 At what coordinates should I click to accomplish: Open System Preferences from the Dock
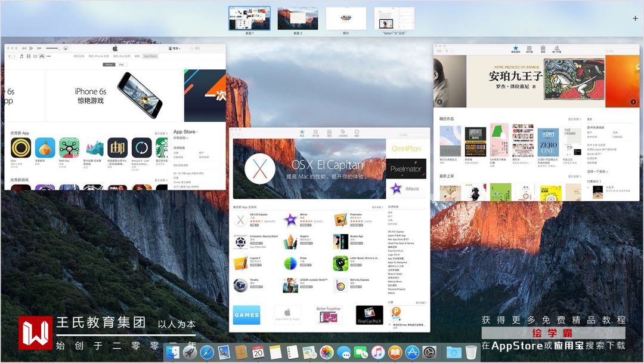(429, 352)
